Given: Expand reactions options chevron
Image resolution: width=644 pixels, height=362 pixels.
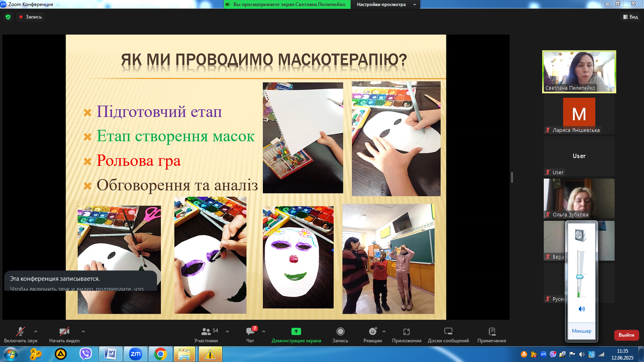Looking at the screenshot, I should (x=384, y=331).
